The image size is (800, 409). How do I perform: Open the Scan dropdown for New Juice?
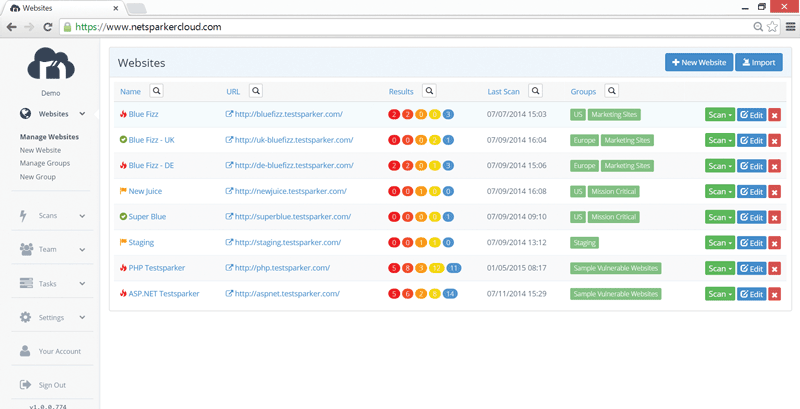[x=720, y=192]
